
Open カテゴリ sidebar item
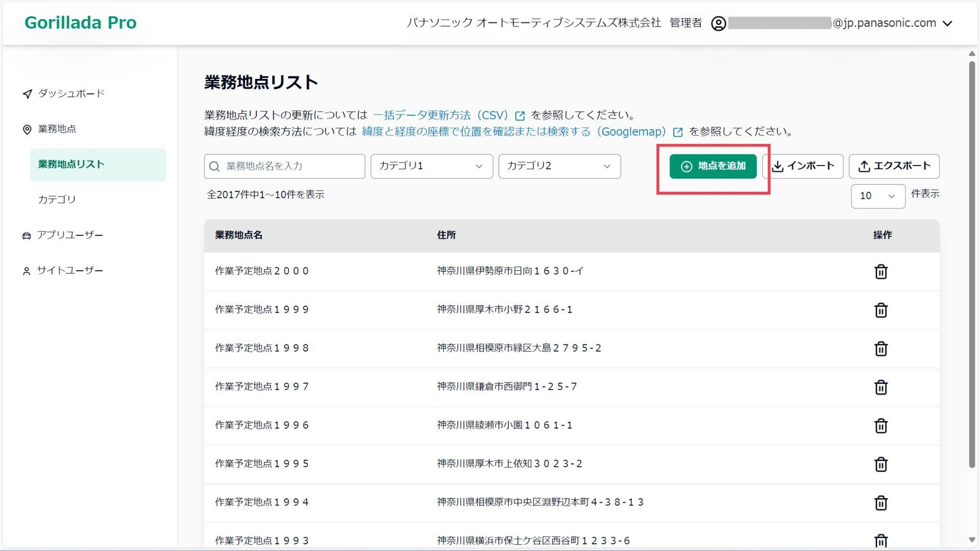(x=57, y=199)
